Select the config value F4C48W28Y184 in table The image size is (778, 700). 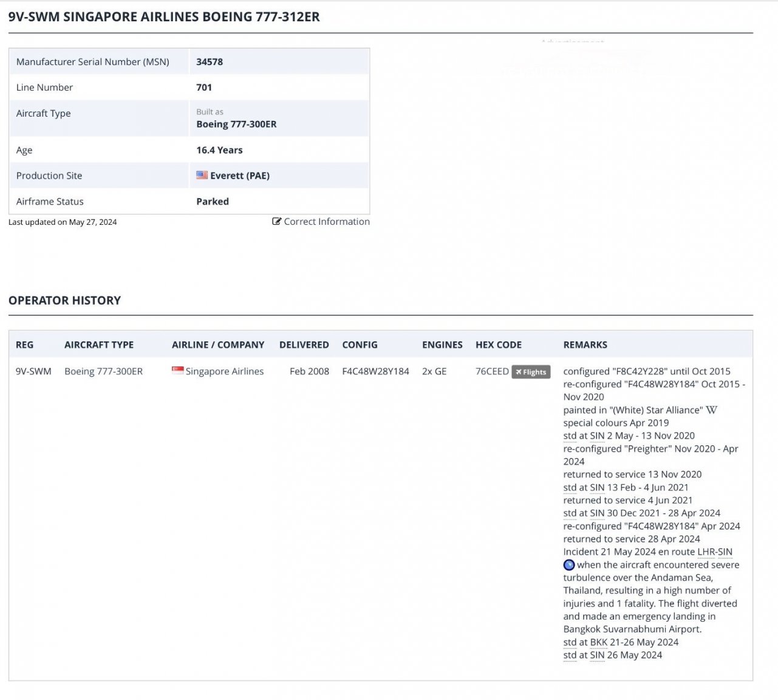pyautogui.click(x=376, y=371)
